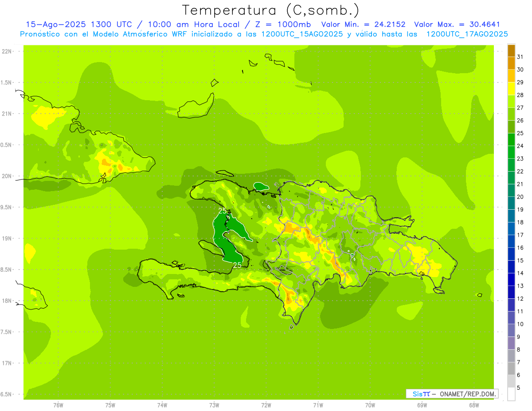Click the 74W longitude label
The image size is (532, 411).
tap(162, 405)
